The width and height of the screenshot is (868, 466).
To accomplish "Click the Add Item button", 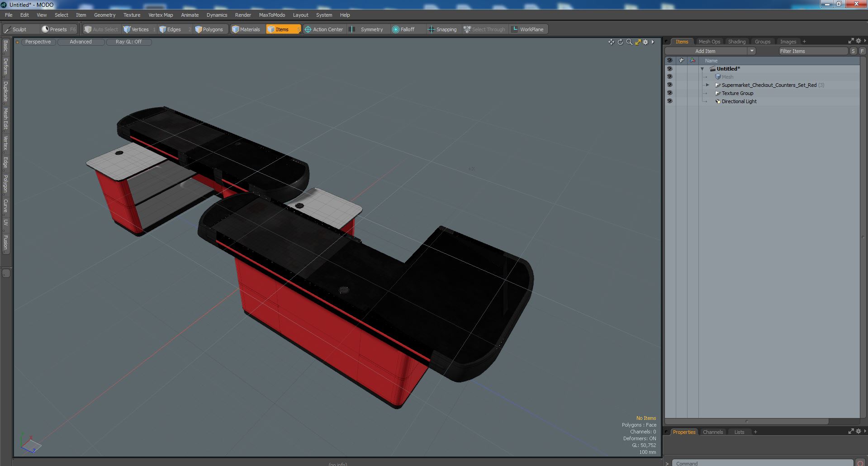I will point(706,51).
